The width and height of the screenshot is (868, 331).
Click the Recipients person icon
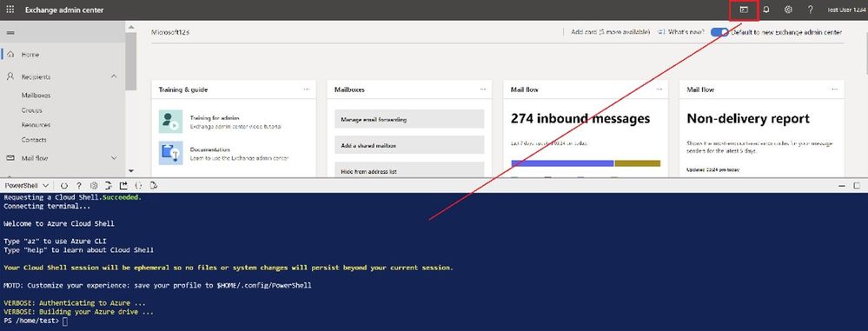(x=10, y=76)
